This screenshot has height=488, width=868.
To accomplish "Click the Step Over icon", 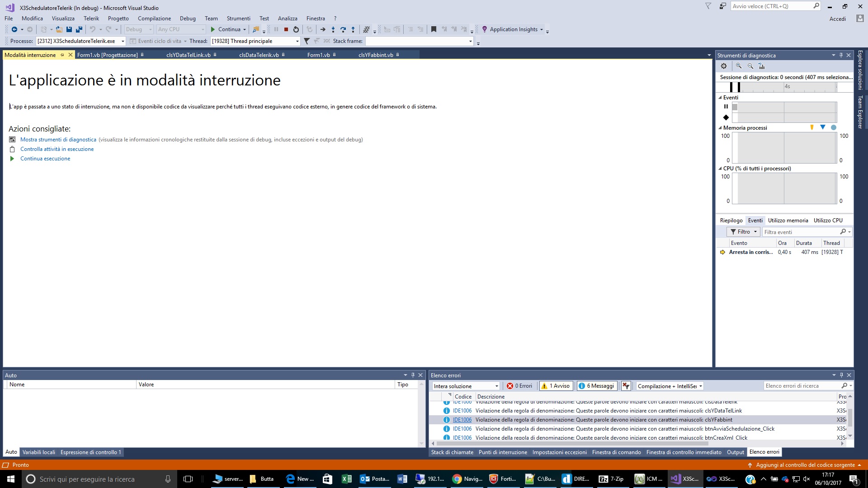I will 343,29.
